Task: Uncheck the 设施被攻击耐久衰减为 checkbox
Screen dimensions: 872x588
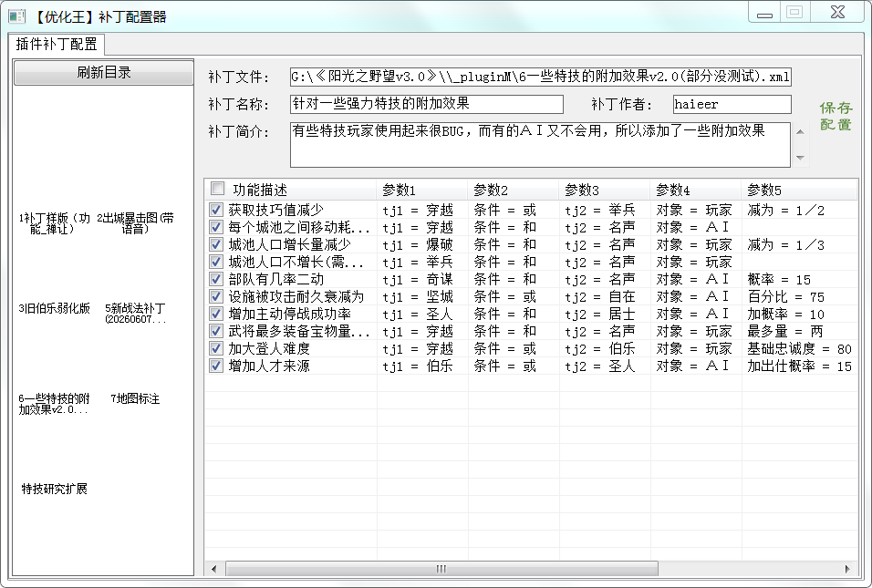Action: click(216, 296)
